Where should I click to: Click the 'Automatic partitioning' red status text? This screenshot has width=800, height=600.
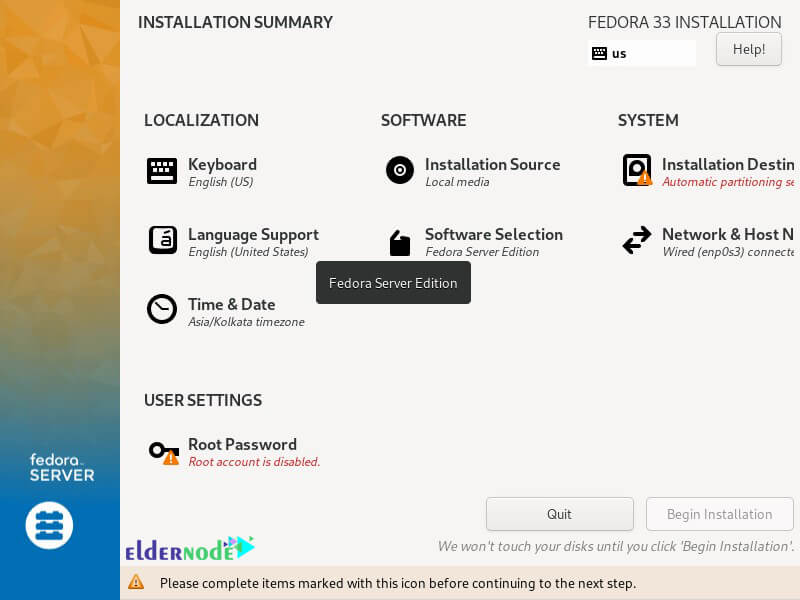[728, 182]
